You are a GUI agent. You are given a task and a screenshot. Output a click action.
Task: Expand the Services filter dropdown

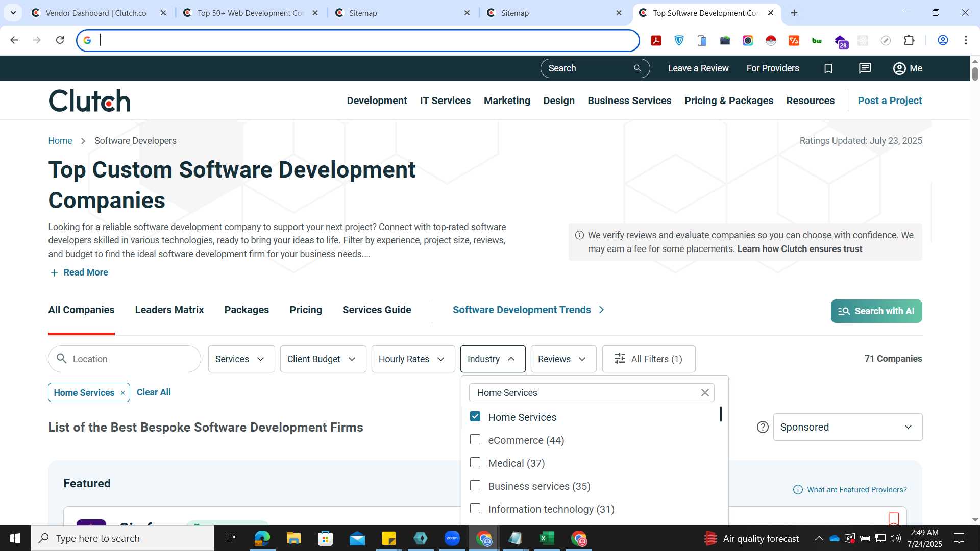click(x=241, y=359)
